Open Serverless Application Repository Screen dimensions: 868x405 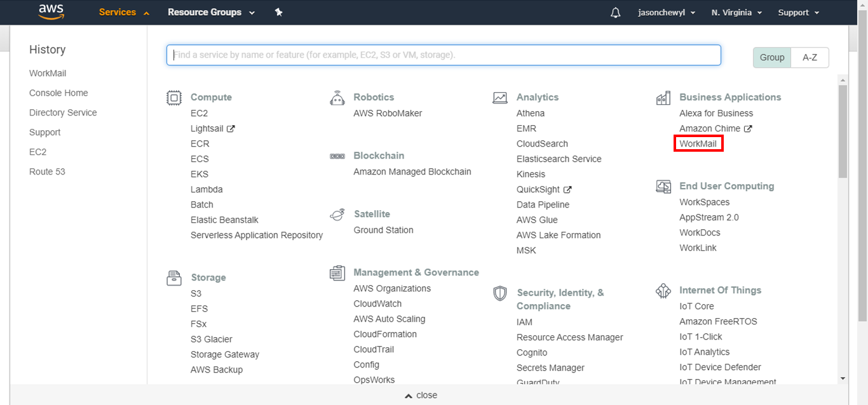[257, 236]
